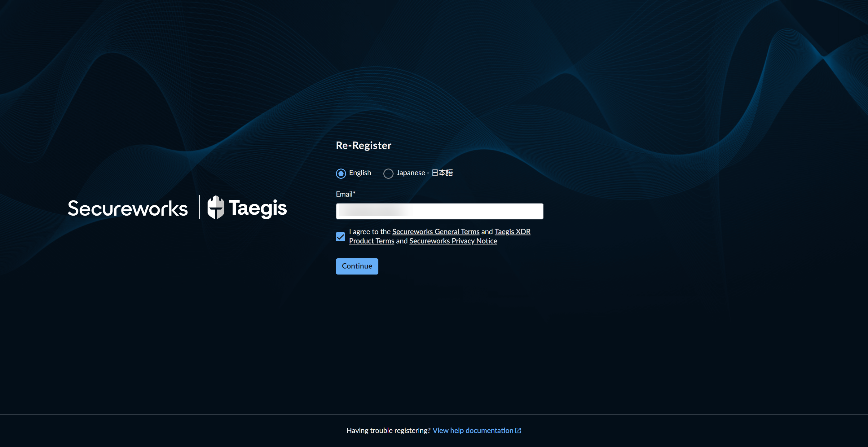Click the Re-Register heading text
Image resolution: width=868 pixels, height=447 pixels.
[364, 146]
